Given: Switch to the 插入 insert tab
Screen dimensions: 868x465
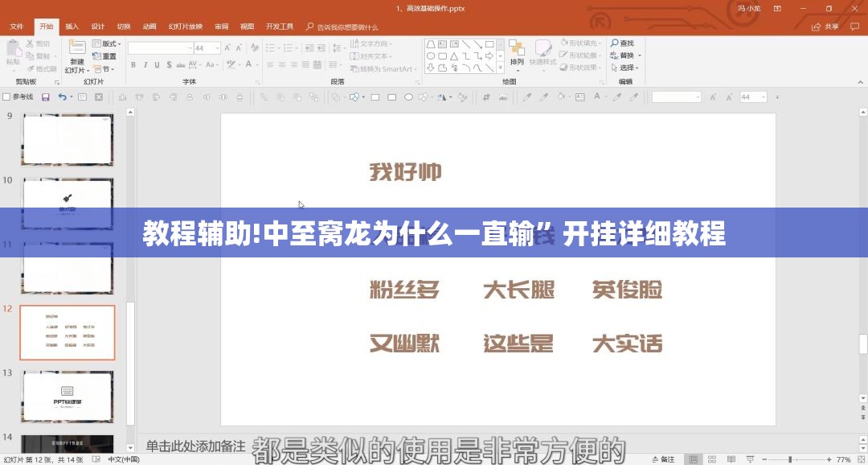Looking at the screenshot, I should 72,27.
